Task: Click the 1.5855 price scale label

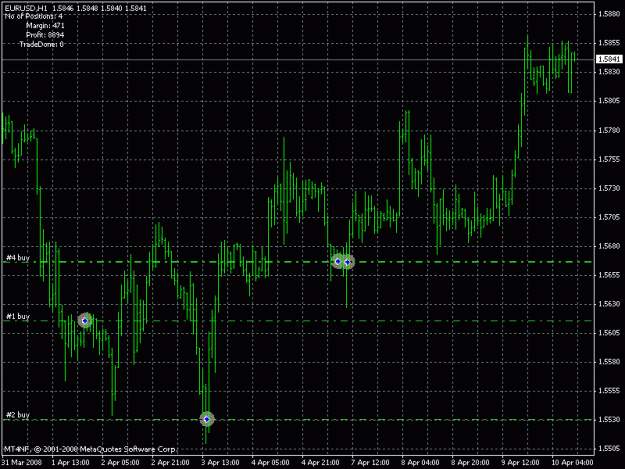Action: [609, 43]
